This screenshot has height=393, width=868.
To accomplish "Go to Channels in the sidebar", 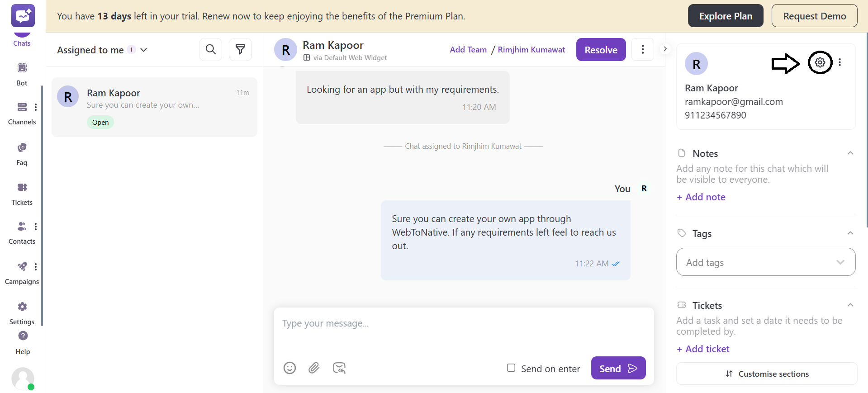I will point(22,113).
